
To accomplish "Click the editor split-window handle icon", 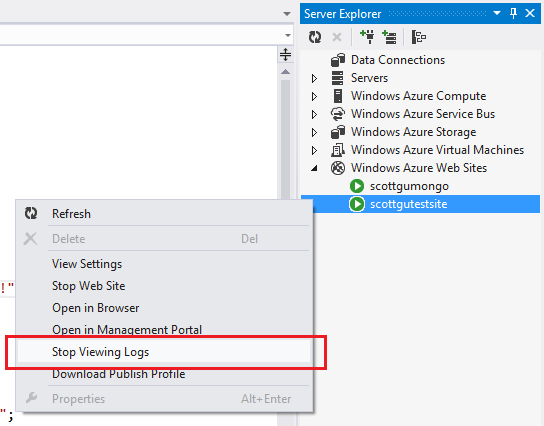I will pos(285,54).
